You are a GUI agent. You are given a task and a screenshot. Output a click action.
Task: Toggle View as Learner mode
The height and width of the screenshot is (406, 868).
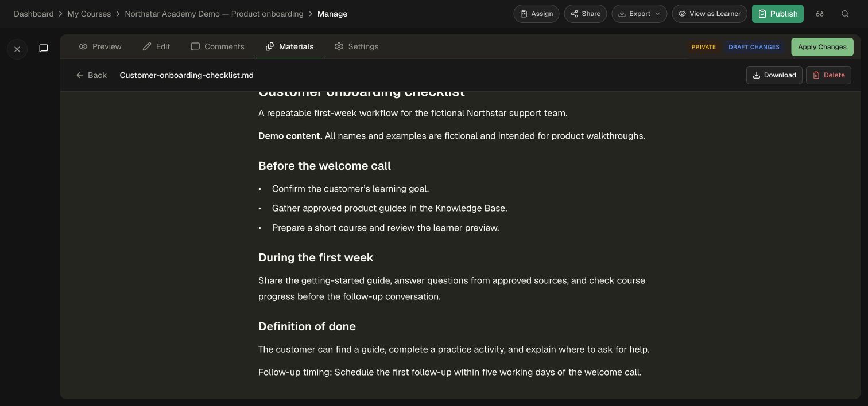710,14
